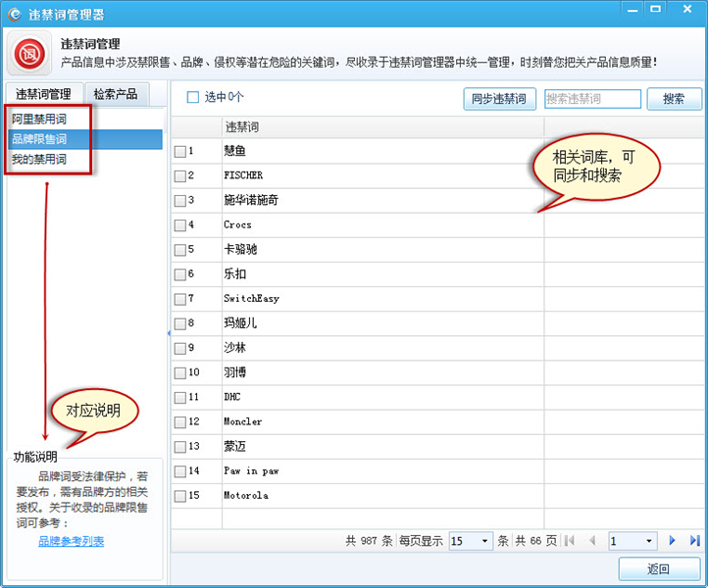Check the box for row 15 Motorola
Screen dimensions: 708x588
(x=180, y=496)
